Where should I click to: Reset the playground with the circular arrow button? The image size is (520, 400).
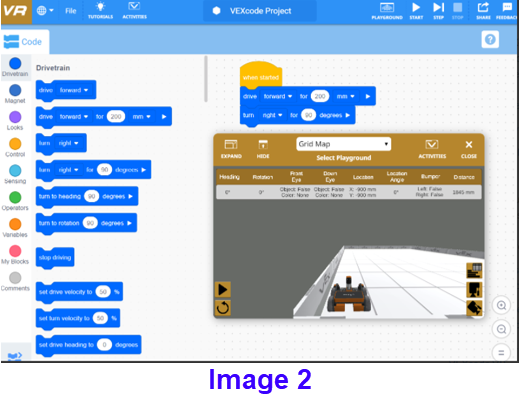pos(223,308)
